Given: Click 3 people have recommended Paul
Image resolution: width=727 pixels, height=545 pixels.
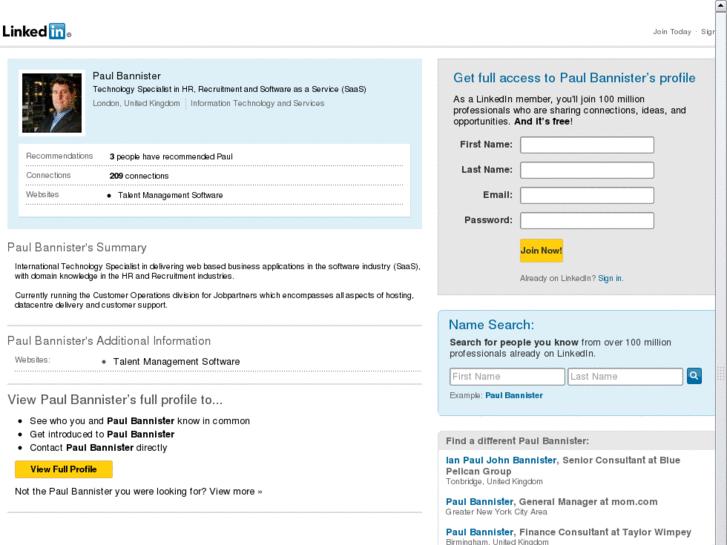Looking at the screenshot, I should pos(171,157).
